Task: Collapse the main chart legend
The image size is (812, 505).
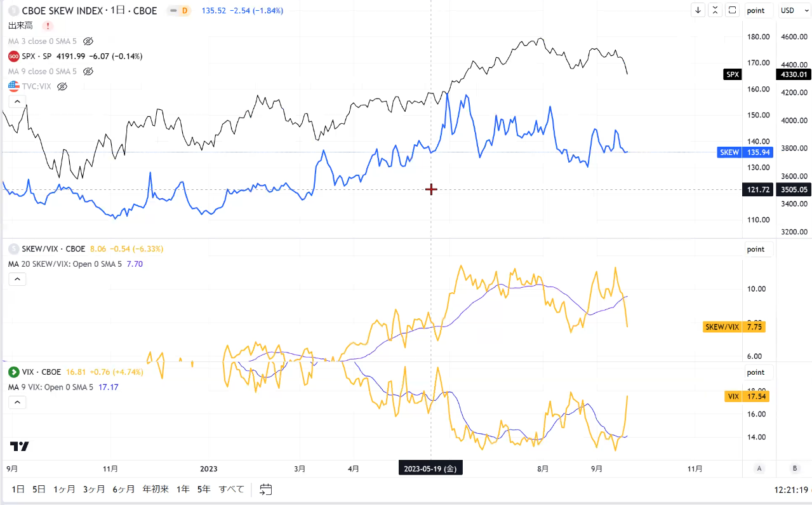Action: [x=17, y=102]
